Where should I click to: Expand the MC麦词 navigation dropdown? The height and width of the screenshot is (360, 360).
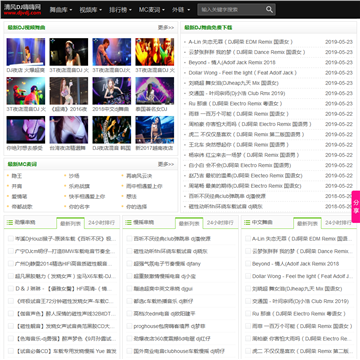[152, 10]
